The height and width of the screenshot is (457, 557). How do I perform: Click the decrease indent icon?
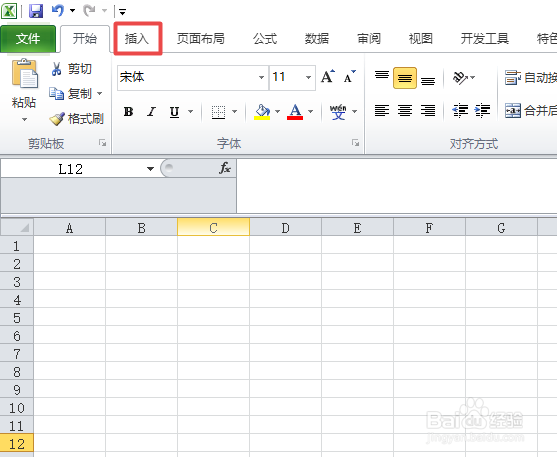tap(460, 111)
